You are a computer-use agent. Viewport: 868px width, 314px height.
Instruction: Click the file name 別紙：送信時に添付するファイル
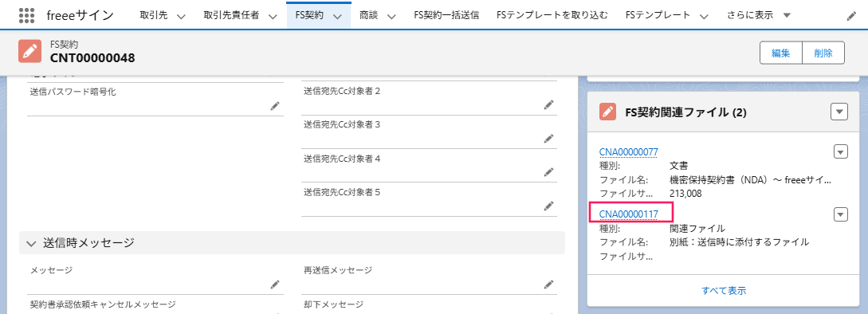[740, 242]
